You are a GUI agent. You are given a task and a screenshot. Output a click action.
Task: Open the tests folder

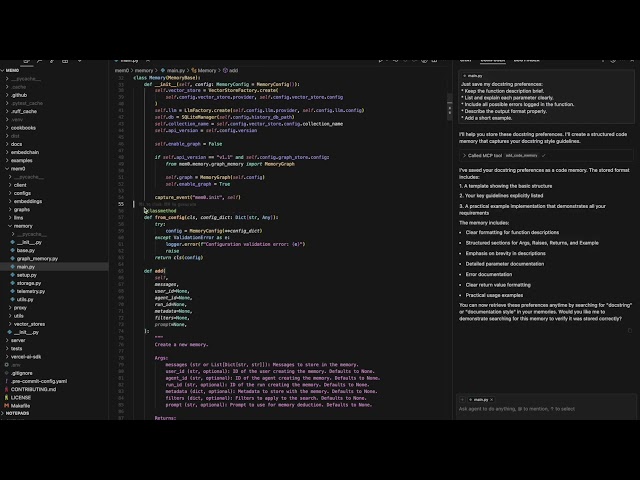(x=16, y=348)
